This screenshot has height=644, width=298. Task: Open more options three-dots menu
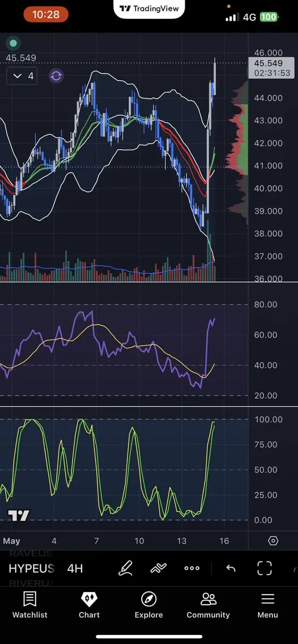tap(192, 568)
